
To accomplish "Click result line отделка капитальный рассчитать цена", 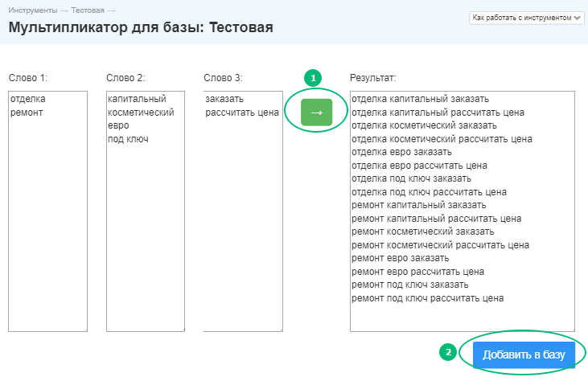I will [438, 113].
